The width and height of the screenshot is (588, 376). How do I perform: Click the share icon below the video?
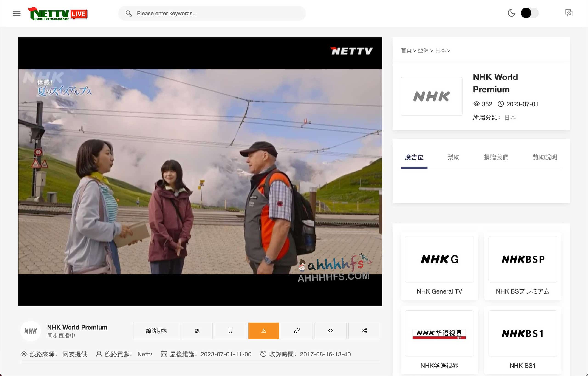(x=364, y=331)
